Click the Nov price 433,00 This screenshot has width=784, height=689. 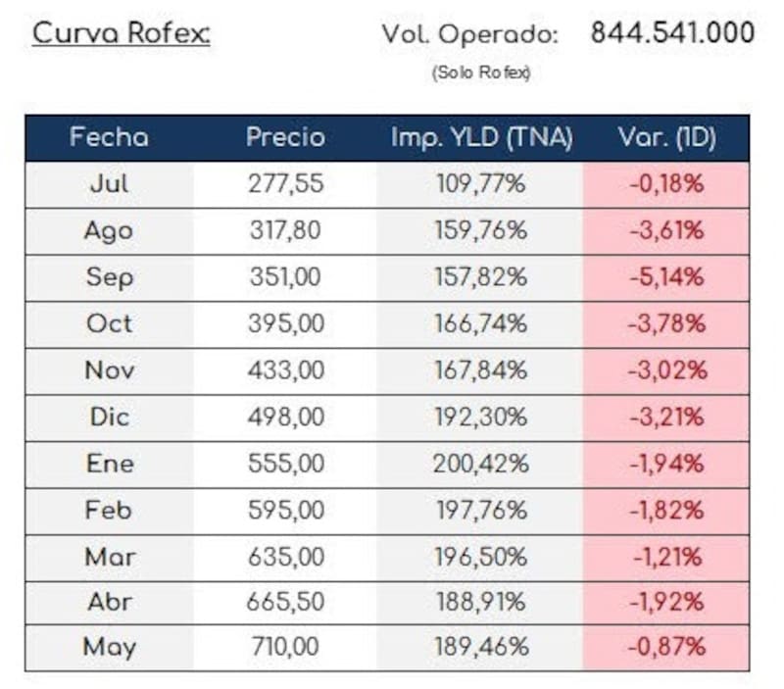click(286, 371)
